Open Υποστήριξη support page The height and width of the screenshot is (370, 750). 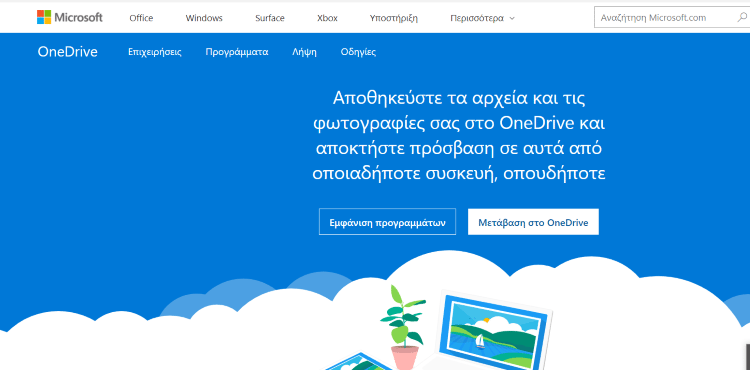pos(394,18)
